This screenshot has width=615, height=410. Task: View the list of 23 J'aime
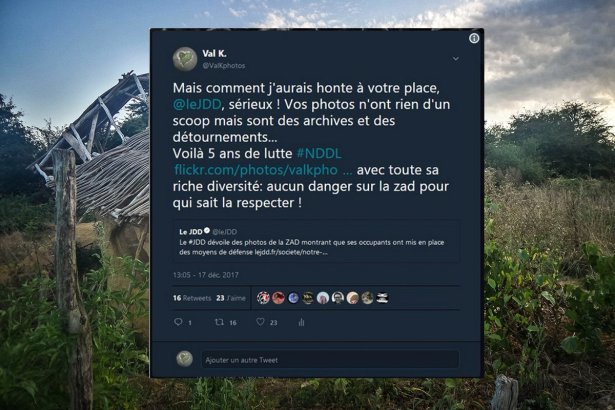pyautogui.click(x=231, y=298)
